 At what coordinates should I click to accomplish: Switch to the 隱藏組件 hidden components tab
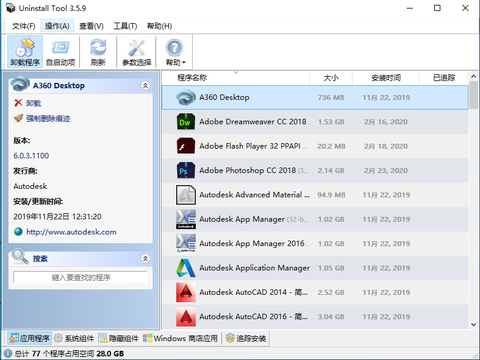118,338
